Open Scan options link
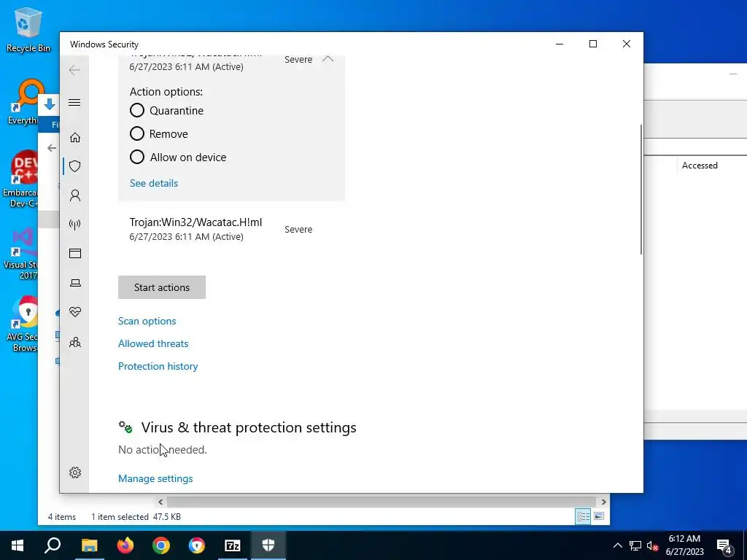 (x=147, y=321)
